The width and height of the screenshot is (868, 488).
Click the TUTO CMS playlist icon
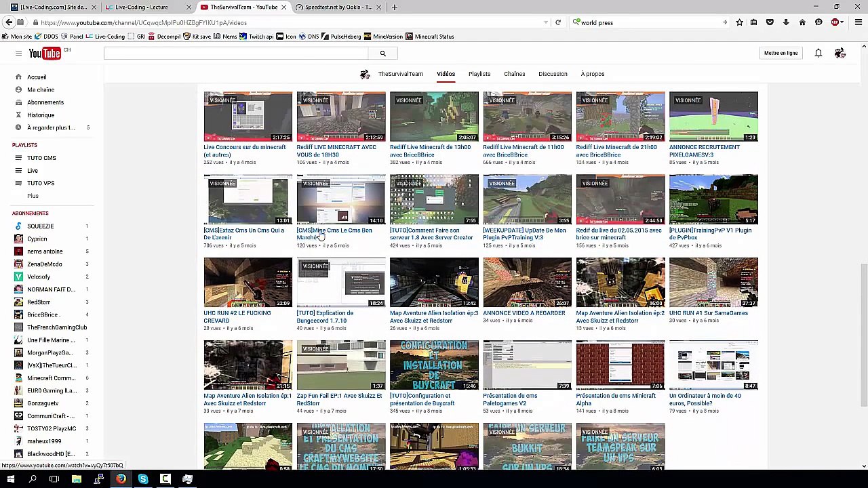18,158
